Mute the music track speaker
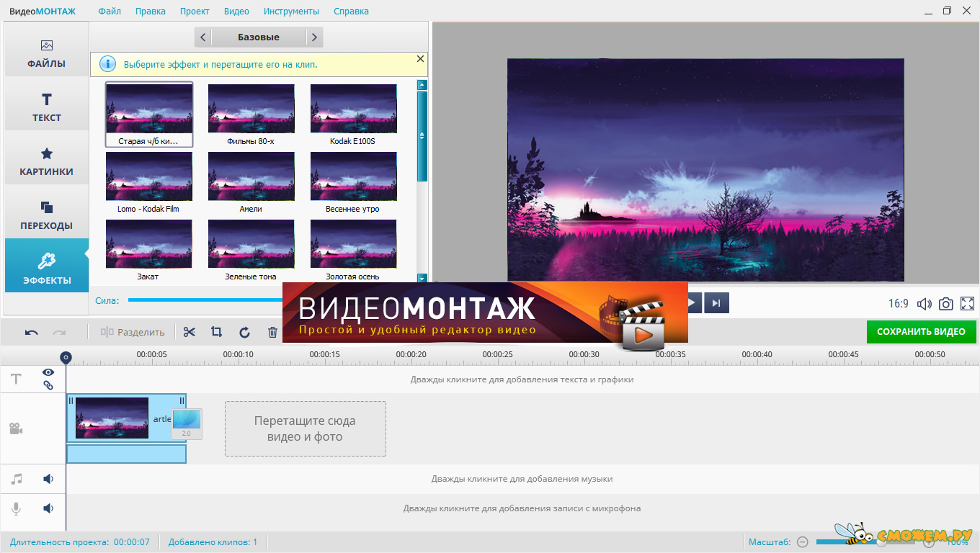 (x=48, y=479)
